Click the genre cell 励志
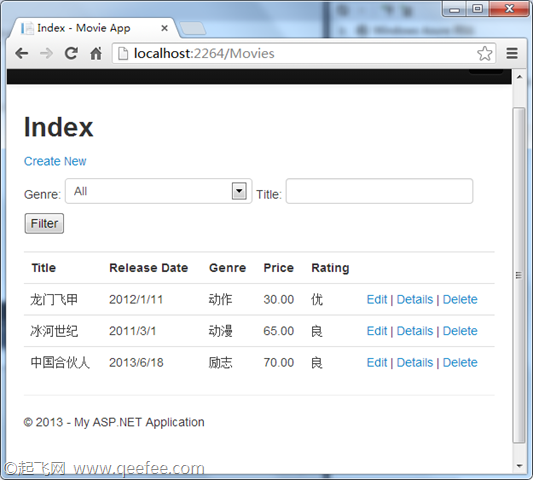 coord(220,363)
